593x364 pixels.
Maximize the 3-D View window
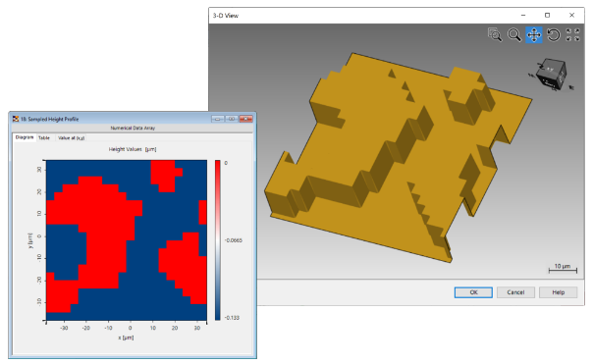pyautogui.click(x=547, y=15)
